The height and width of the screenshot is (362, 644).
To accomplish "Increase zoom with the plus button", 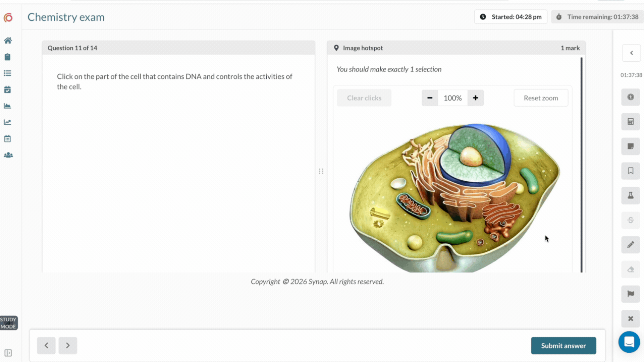I will click(476, 98).
